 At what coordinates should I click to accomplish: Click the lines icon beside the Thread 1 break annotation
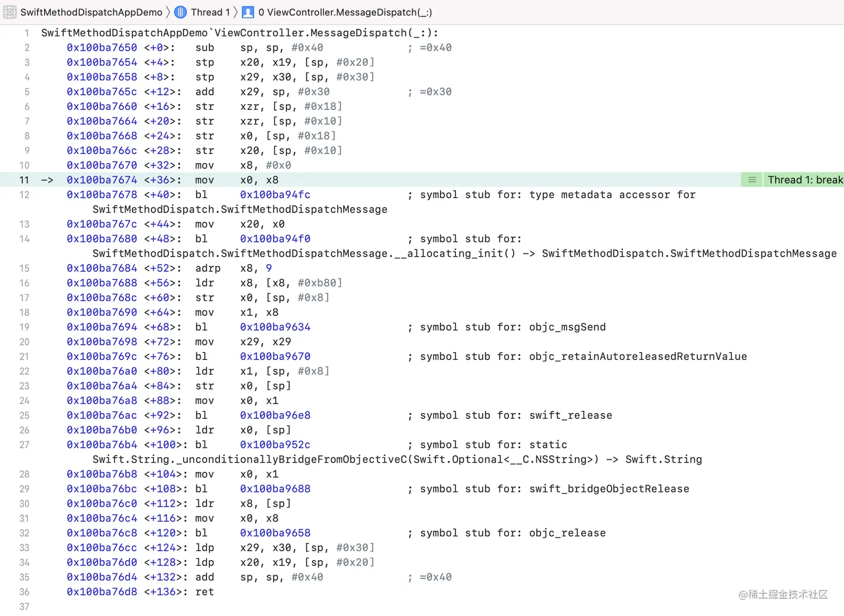coord(752,180)
